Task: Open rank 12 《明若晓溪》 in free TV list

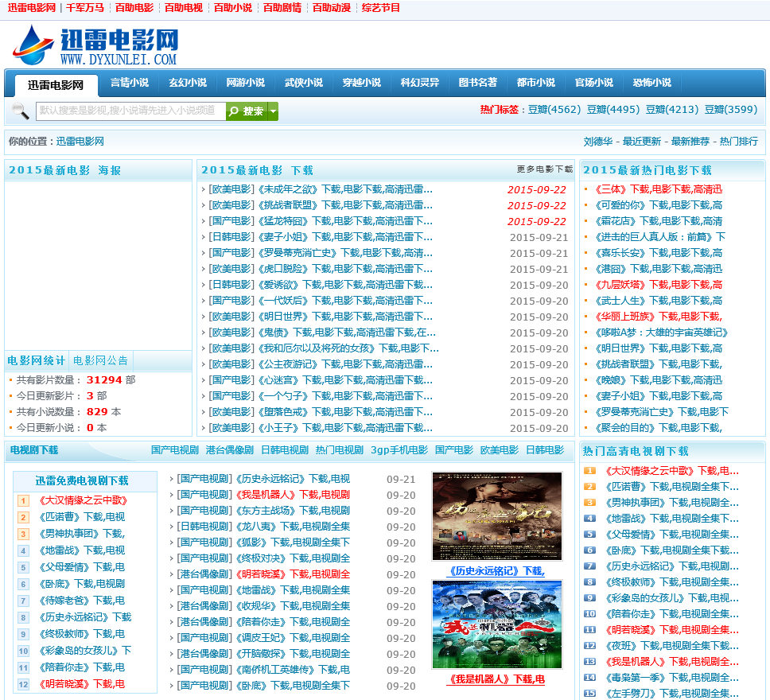Action: pyautogui.click(x=81, y=684)
